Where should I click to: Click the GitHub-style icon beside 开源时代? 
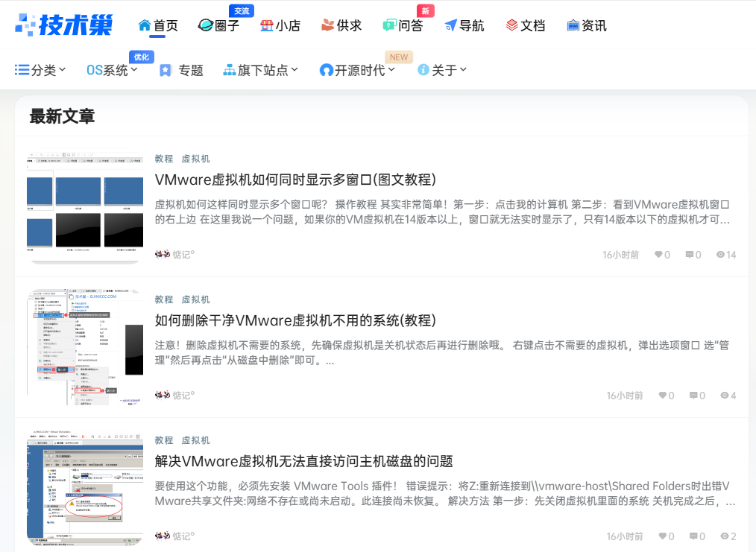pos(327,70)
